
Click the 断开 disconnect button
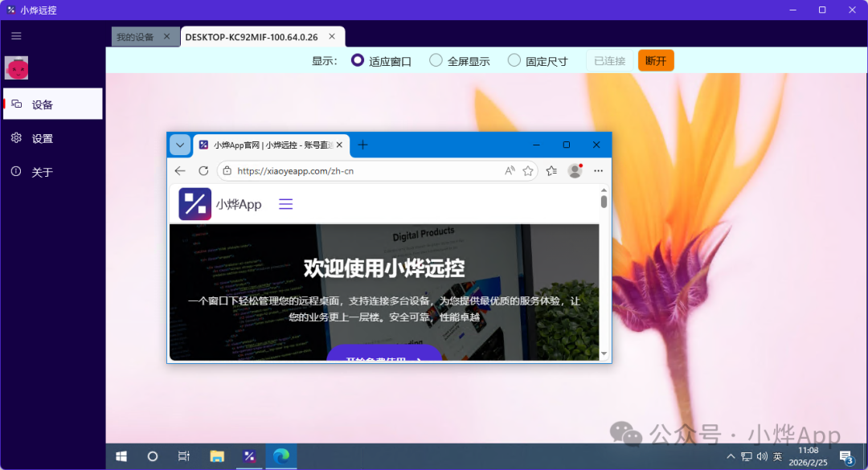656,59
